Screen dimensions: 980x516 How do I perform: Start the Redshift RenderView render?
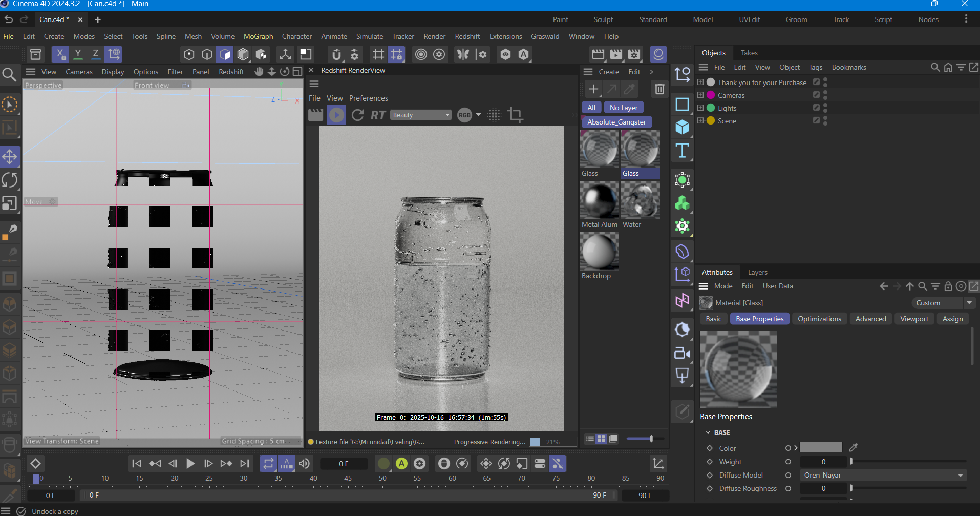(x=336, y=115)
